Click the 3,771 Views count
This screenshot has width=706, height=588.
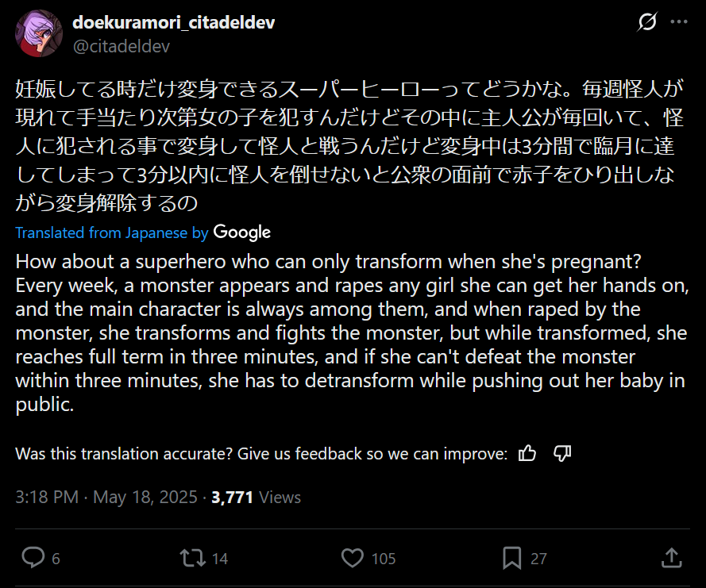(x=256, y=498)
